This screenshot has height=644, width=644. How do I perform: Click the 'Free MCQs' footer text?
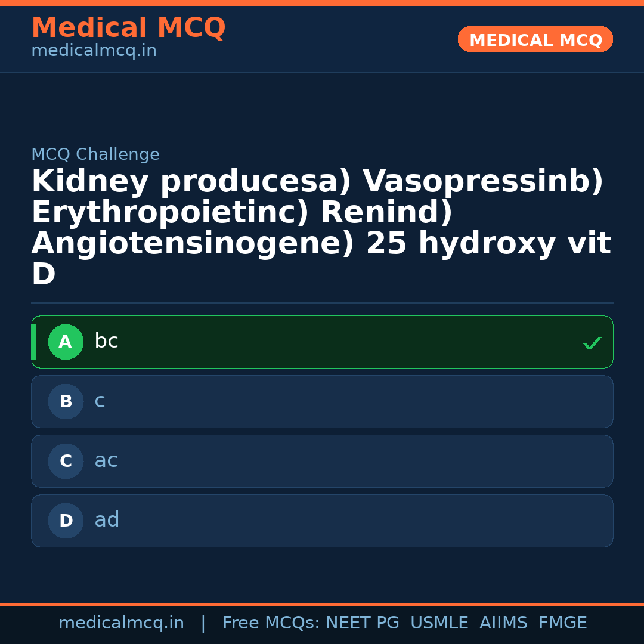point(271,623)
